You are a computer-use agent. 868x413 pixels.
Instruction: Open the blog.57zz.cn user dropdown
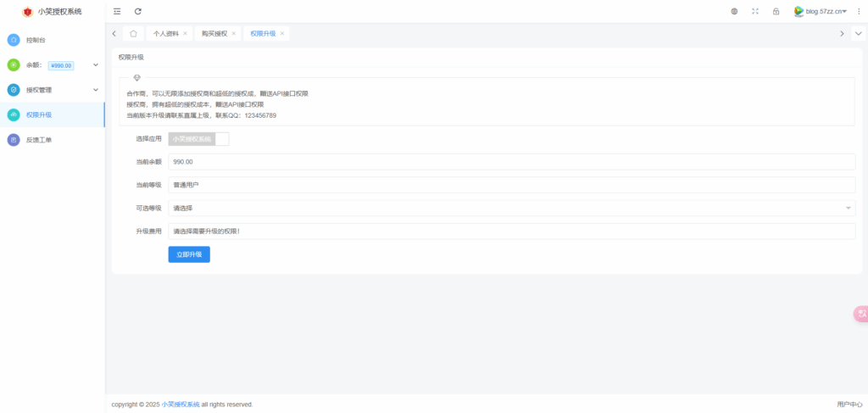(821, 11)
